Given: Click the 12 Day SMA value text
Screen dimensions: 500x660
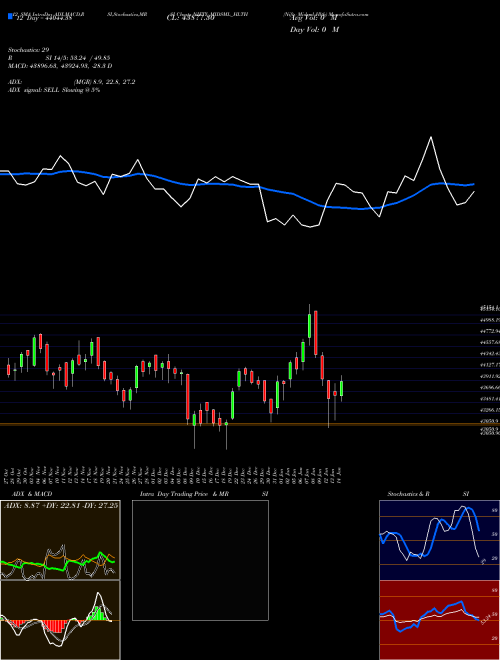Looking at the screenshot, I should (44, 18).
